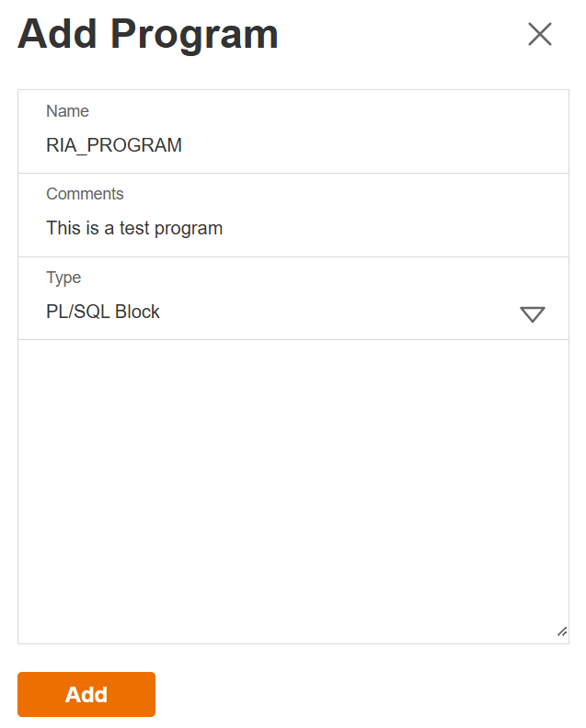Click the Comments field label

(85, 194)
